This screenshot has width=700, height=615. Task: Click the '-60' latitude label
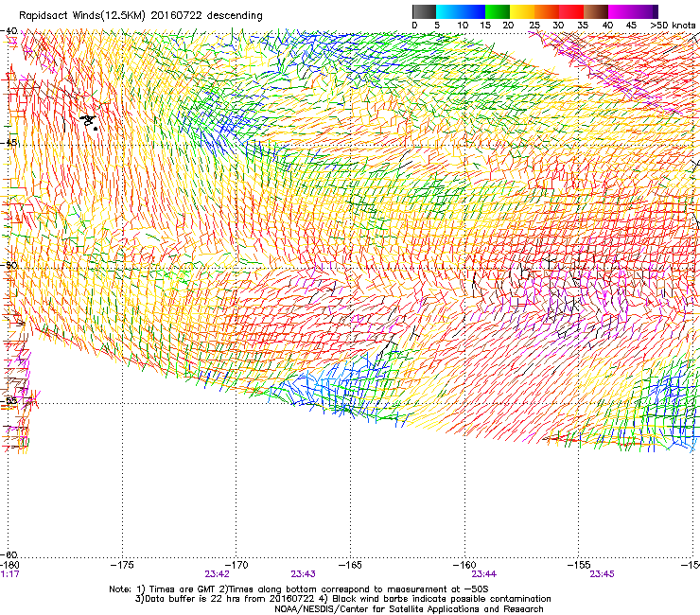click(9, 554)
